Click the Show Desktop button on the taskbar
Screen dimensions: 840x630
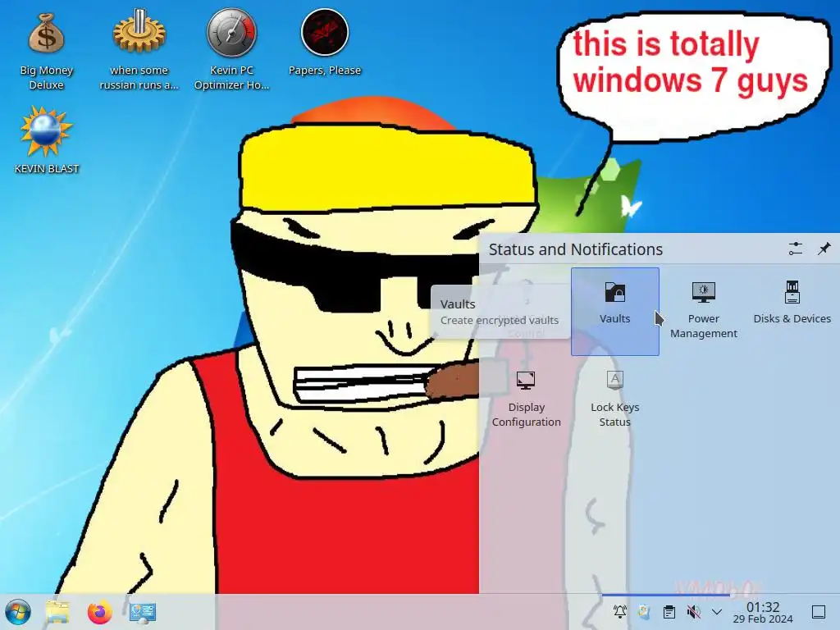coord(819,612)
